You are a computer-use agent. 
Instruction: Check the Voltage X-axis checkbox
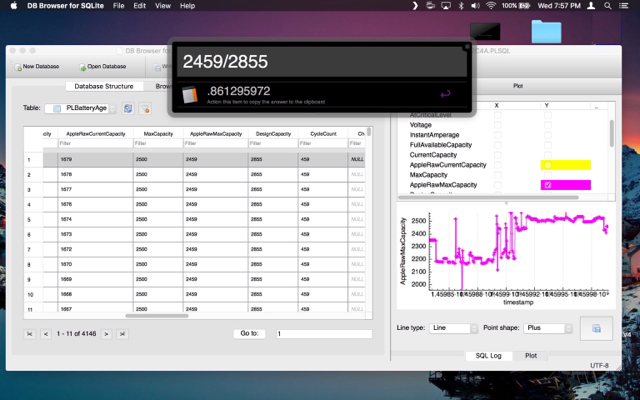tap(498, 125)
